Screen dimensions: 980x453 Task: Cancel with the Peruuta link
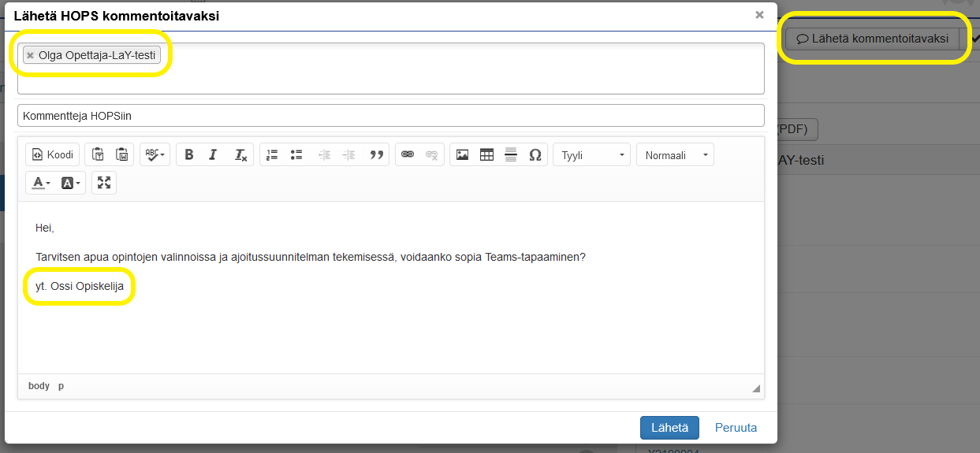point(736,428)
